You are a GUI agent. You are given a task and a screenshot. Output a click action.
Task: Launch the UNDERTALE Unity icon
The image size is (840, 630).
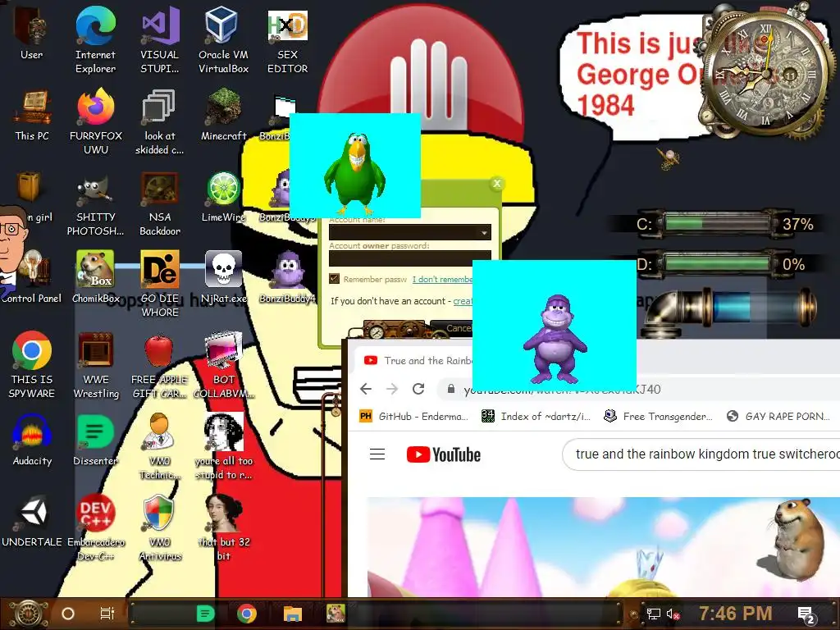tap(32, 521)
